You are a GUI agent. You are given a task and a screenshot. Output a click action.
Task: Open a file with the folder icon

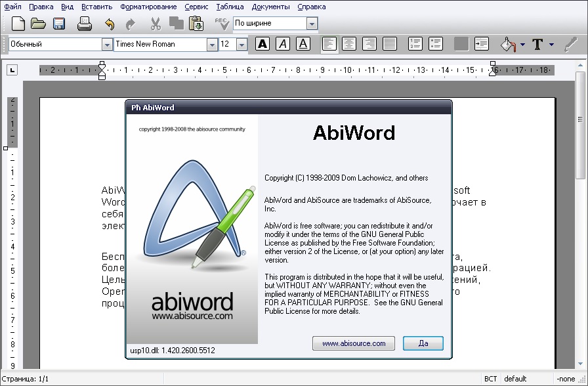click(38, 24)
